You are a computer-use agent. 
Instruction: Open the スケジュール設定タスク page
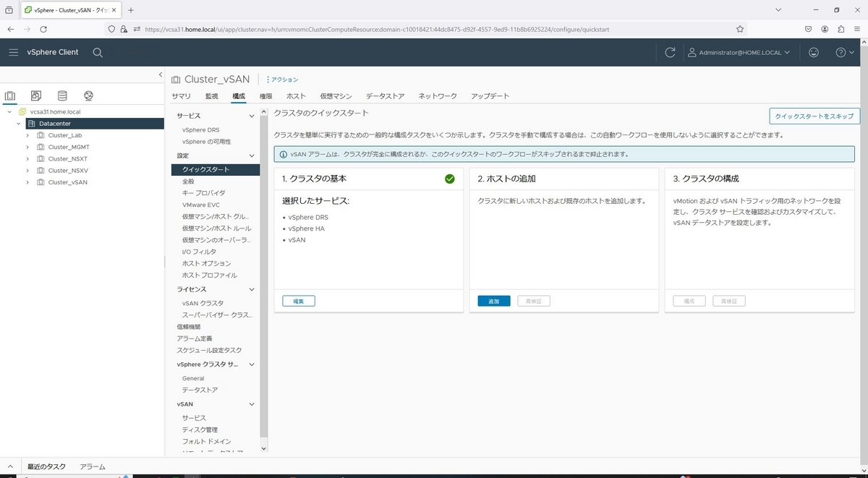209,350
